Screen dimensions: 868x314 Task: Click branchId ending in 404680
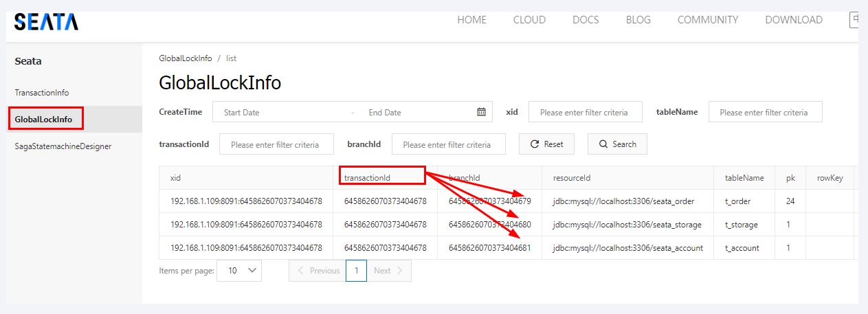point(489,225)
